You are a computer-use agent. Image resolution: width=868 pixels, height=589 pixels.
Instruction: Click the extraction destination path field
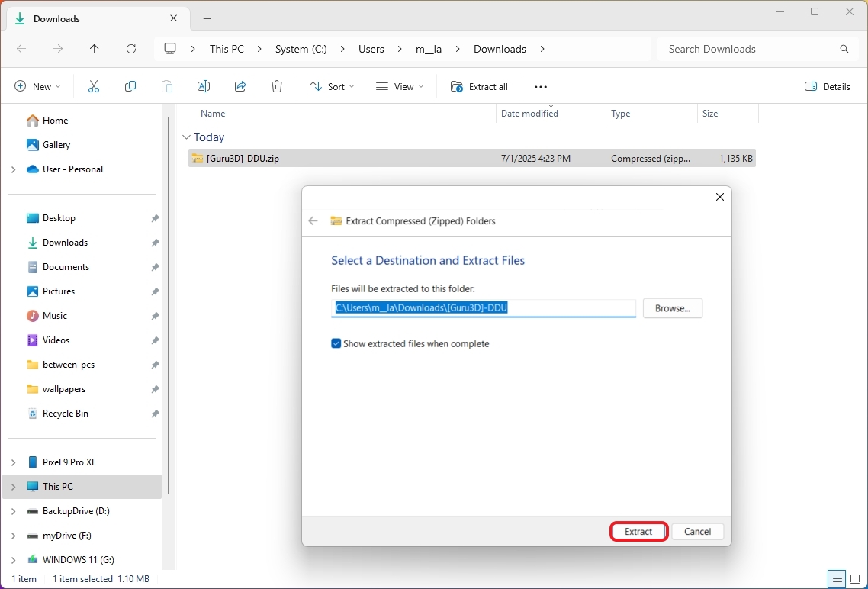[x=484, y=307]
